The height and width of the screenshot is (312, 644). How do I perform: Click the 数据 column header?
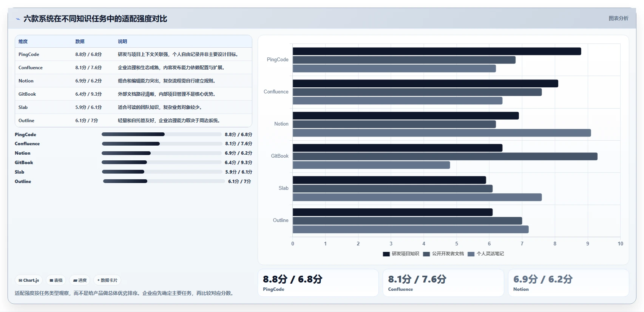point(80,42)
